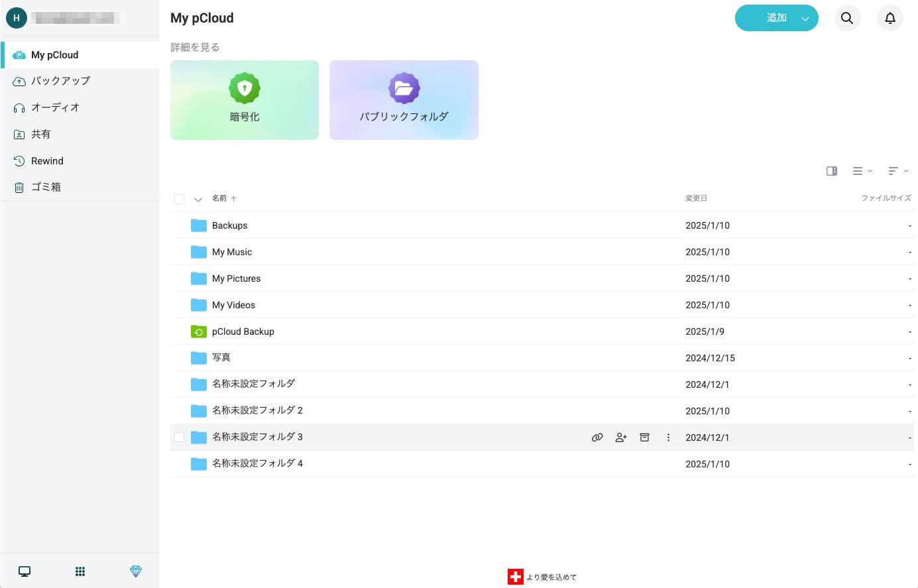918x588 pixels.
Task: Open the 暗号化 card
Action: 245,100
